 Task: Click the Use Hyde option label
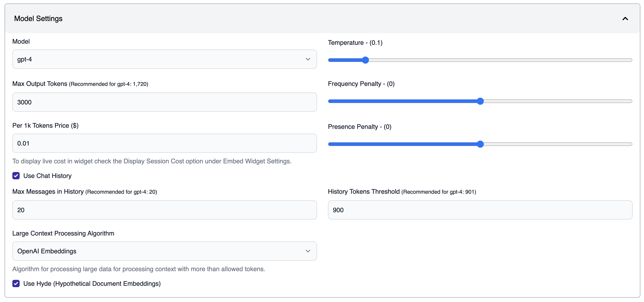tap(92, 283)
